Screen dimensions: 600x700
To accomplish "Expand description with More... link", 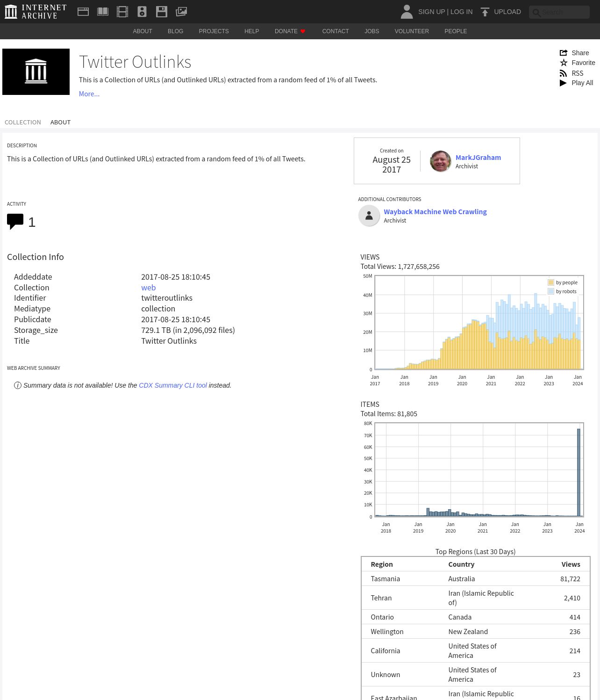I will click(x=89, y=94).
